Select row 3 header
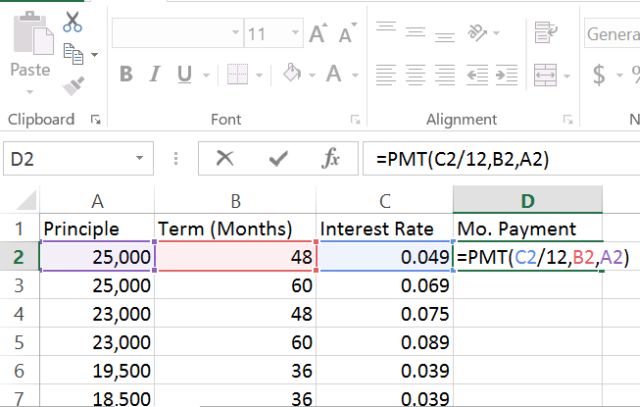Image resolution: width=640 pixels, height=407 pixels. (x=19, y=285)
